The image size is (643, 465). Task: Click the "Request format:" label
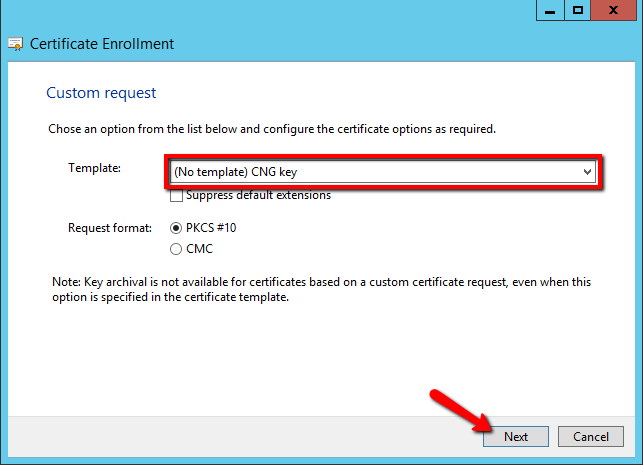point(109,228)
